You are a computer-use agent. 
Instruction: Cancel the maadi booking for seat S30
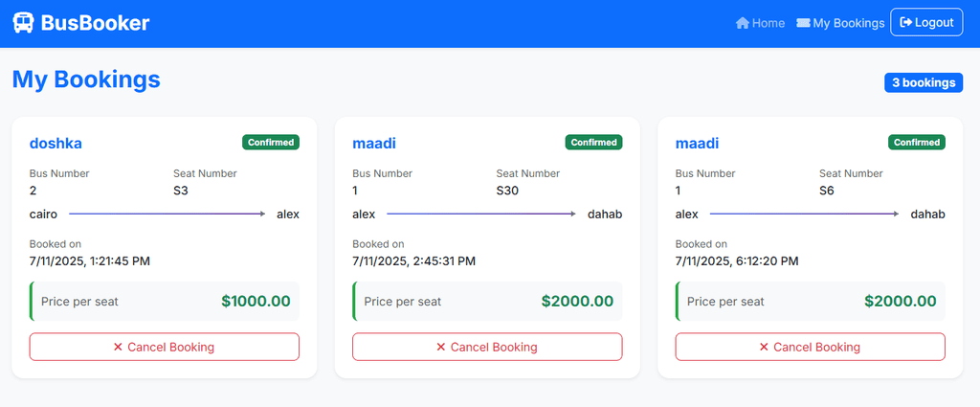pos(487,347)
